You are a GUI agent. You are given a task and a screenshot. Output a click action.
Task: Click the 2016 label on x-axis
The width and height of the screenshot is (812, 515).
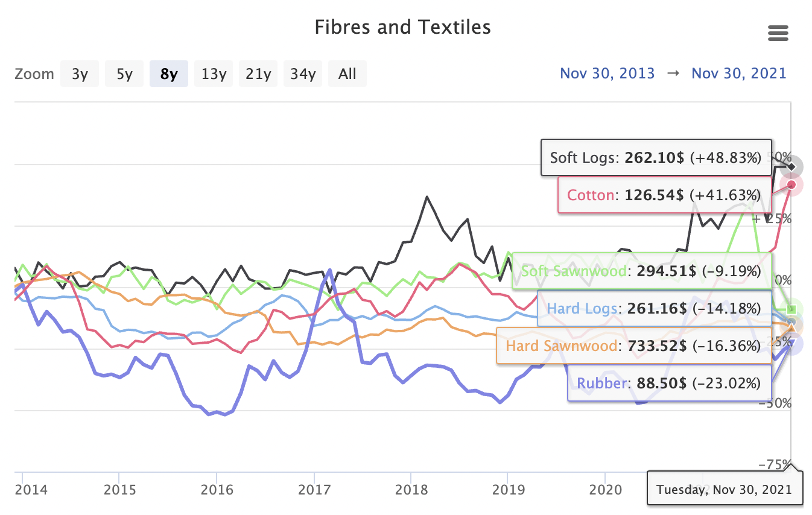pos(217,488)
